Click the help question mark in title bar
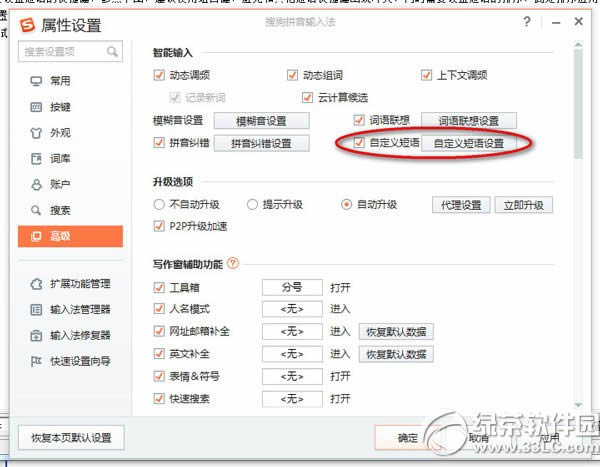The height and width of the screenshot is (467, 600). pos(527,21)
